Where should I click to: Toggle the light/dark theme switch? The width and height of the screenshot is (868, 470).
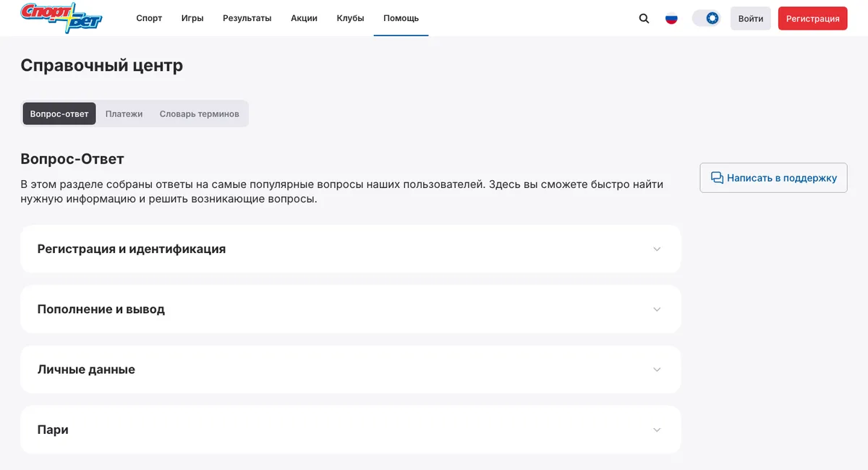[706, 18]
